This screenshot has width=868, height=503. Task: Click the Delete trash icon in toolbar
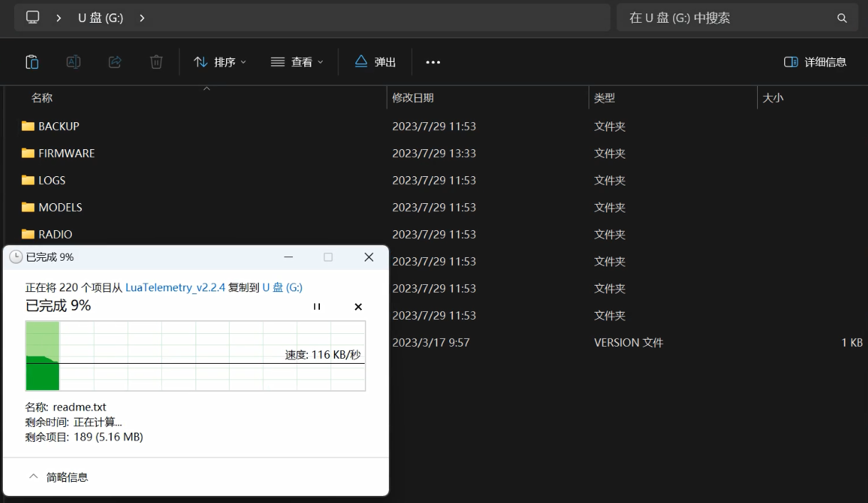pos(156,62)
